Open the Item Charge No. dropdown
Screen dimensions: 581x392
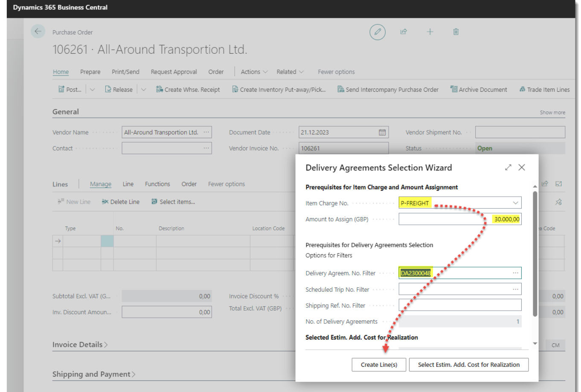tap(515, 203)
